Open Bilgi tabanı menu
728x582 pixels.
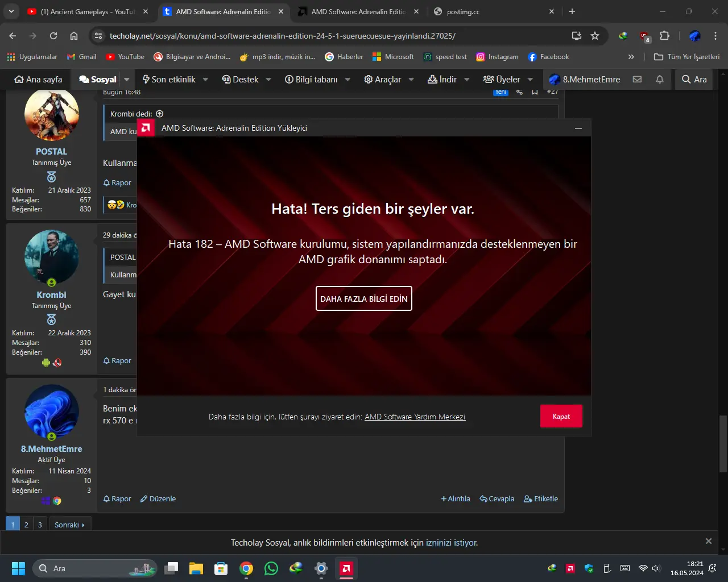click(x=311, y=79)
